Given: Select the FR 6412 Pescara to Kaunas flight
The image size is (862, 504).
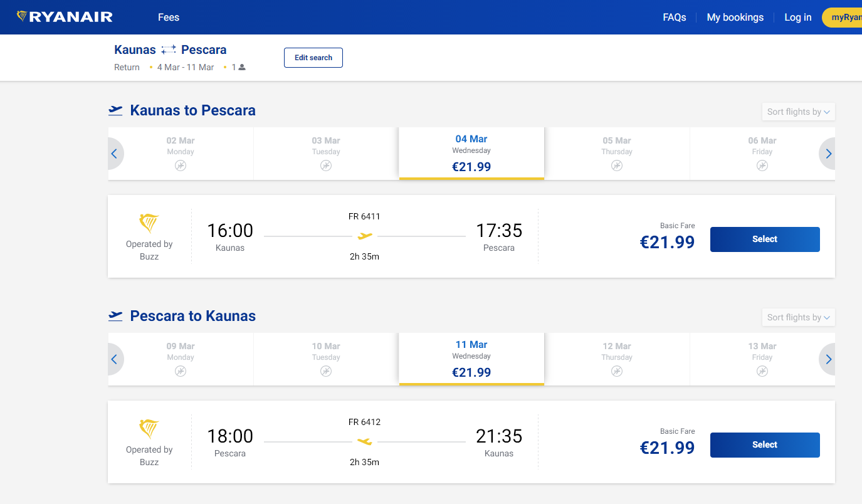Looking at the screenshot, I should pos(764,445).
